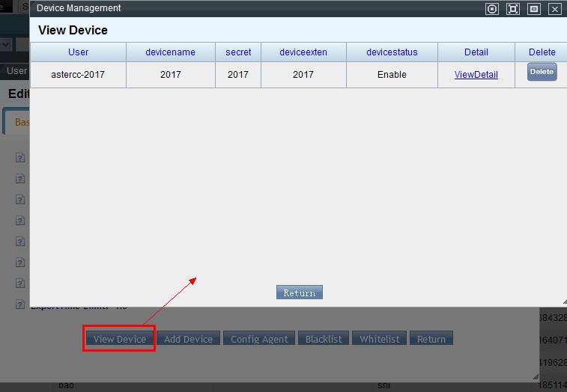Click the circular pin icon in Device Management title bar
567x392 pixels.
492,9
